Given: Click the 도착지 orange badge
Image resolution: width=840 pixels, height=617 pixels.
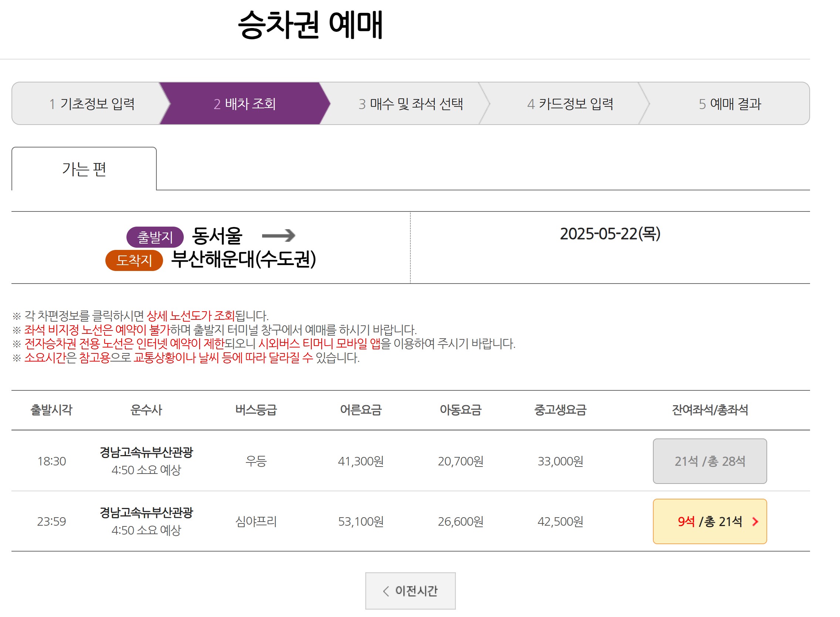Looking at the screenshot, I should click(x=134, y=260).
